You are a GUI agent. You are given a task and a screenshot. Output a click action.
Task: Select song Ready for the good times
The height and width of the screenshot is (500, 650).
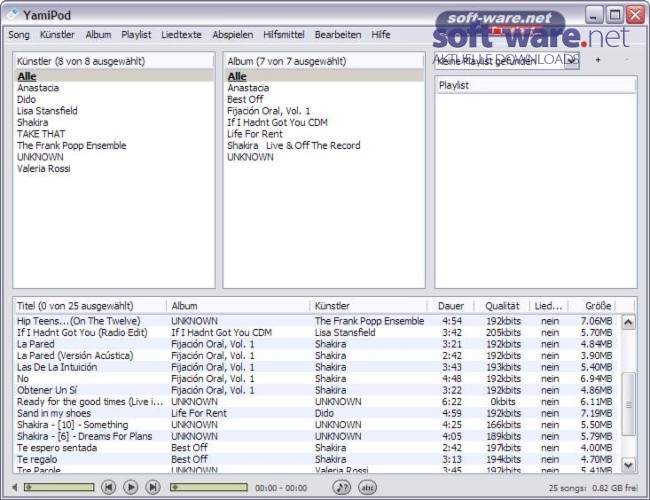[x=317, y=402]
